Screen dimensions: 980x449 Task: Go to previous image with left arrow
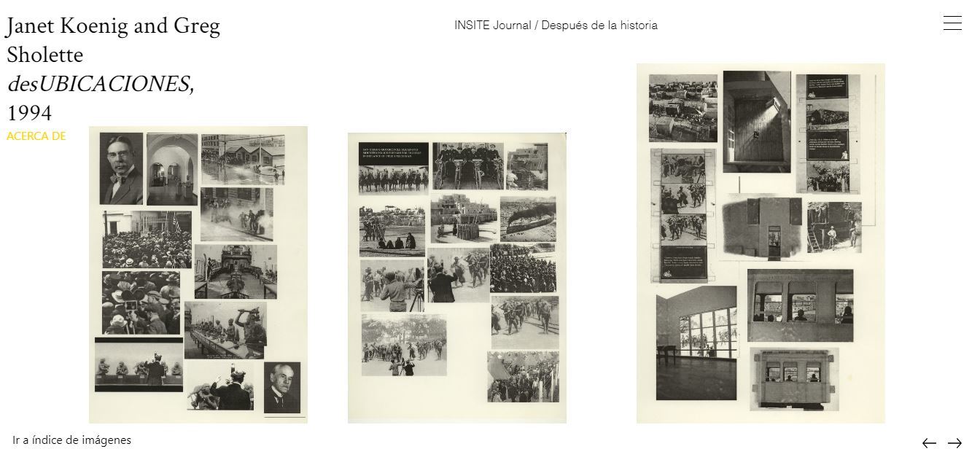929,442
